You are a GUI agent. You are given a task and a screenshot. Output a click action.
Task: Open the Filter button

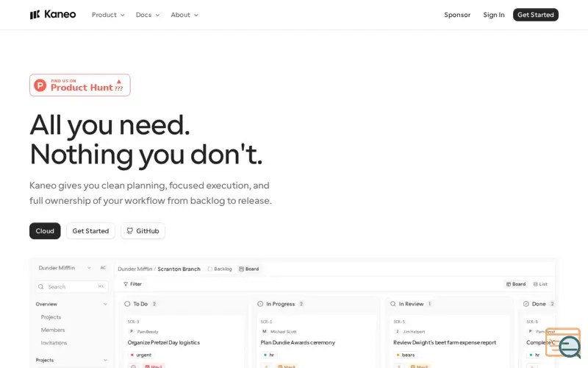132,284
